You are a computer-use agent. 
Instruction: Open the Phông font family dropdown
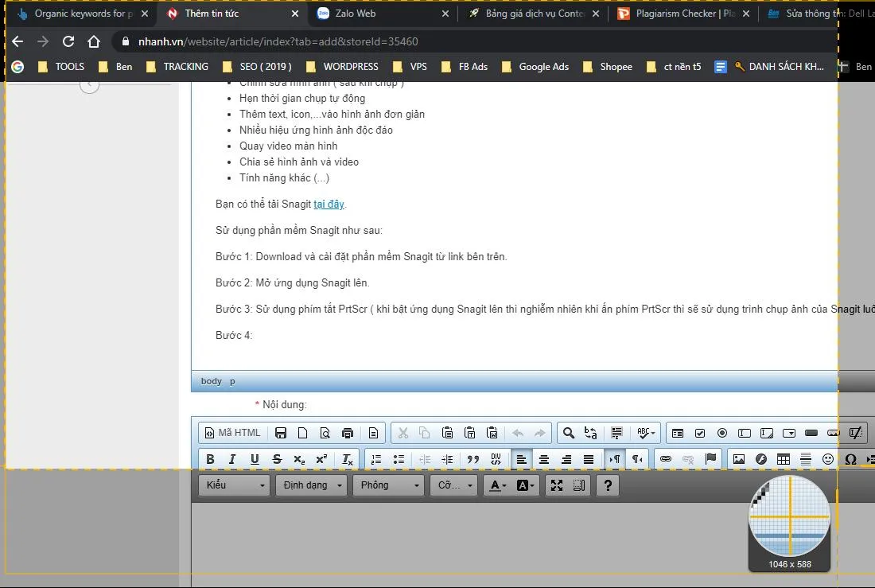click(388, 485)
